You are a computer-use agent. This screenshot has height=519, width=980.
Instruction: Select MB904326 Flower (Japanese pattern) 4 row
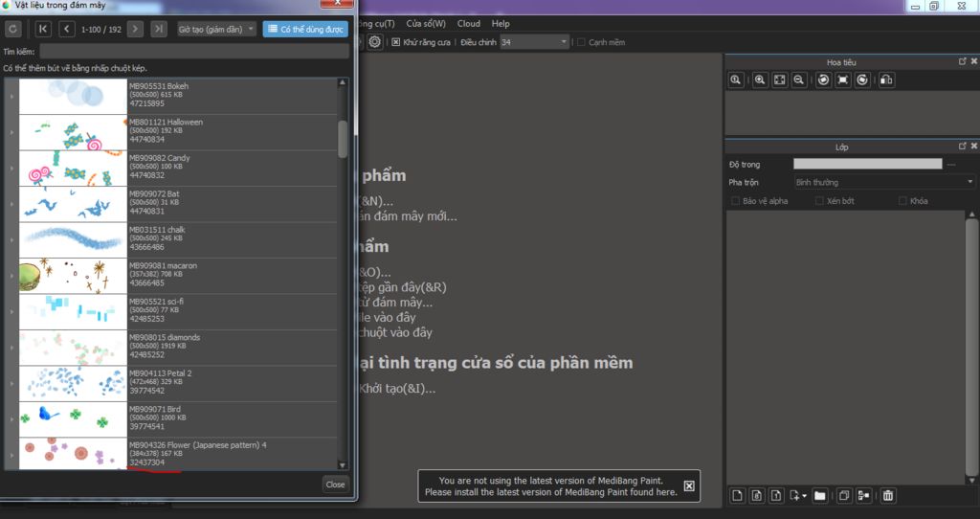(177, 453)
